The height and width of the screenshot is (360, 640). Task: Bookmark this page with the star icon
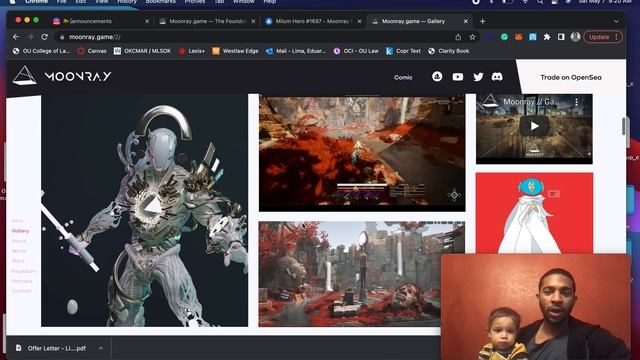coord(472,37)
